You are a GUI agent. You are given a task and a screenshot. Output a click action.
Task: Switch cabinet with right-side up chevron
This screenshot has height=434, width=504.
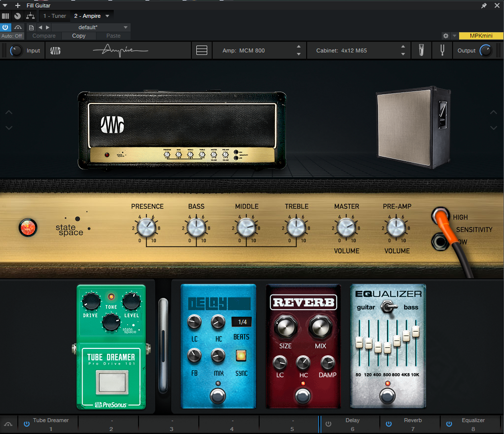pos(494,112)
